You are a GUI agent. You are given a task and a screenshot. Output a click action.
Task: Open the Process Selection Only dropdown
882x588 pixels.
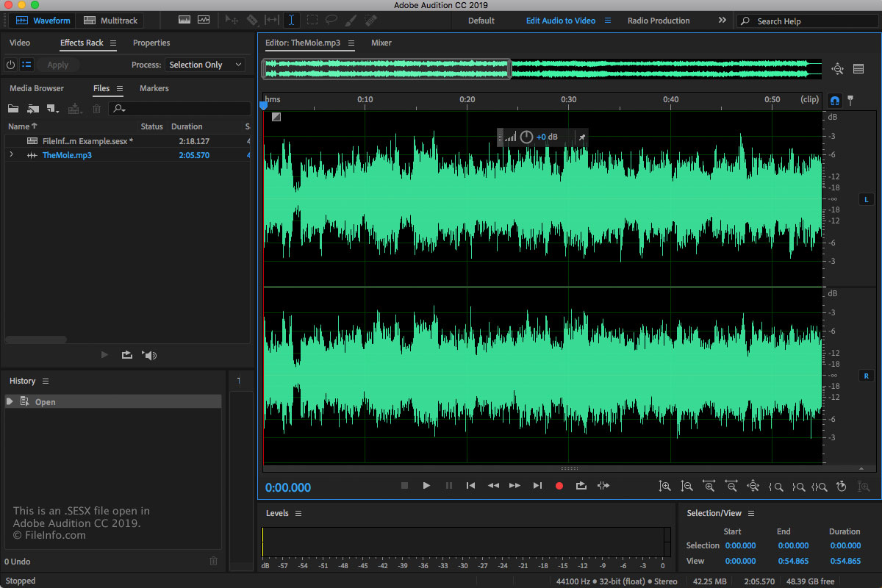205,65
